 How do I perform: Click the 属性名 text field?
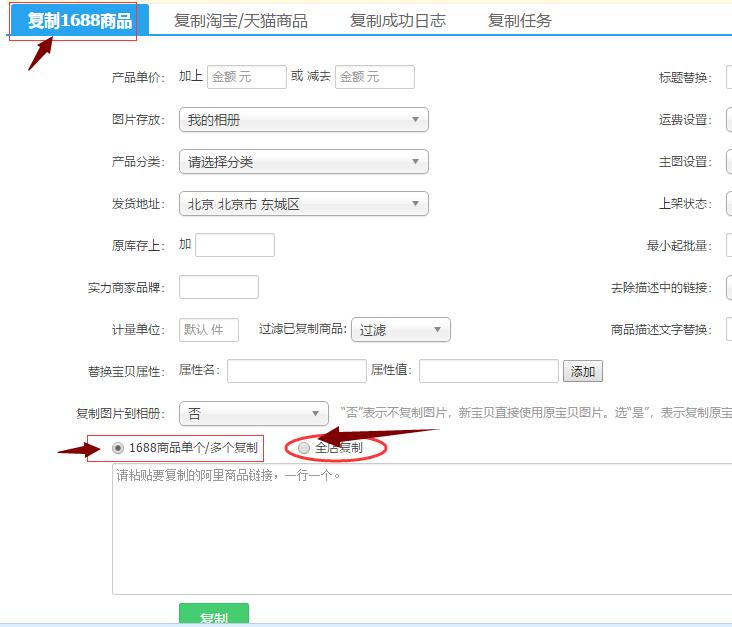tap(296, 371)
